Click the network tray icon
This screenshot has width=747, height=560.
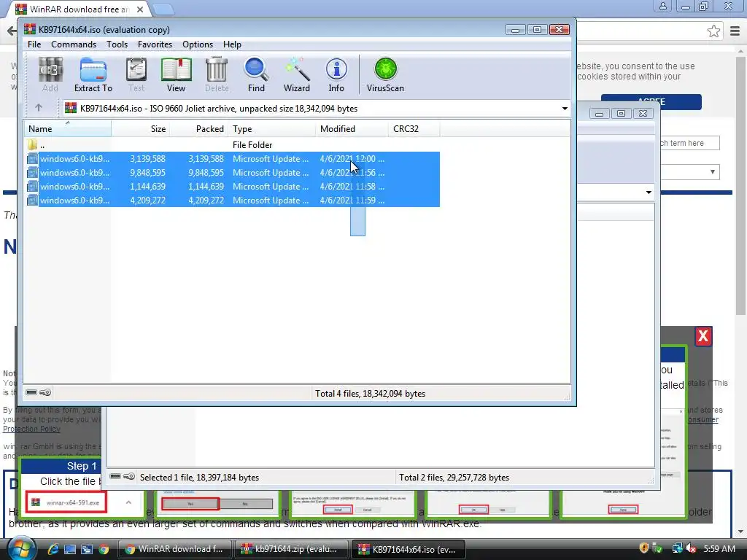coord(677,548)
